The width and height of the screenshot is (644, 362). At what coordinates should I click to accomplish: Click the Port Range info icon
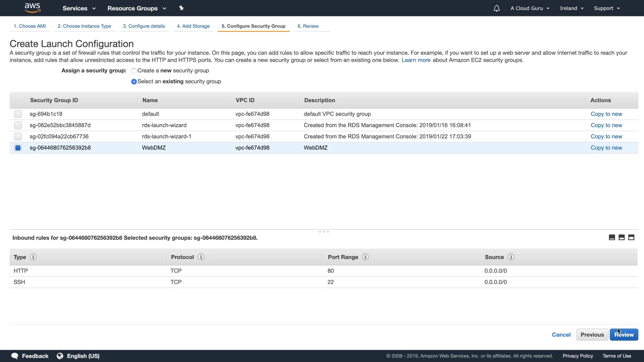(x=365, y=257)
